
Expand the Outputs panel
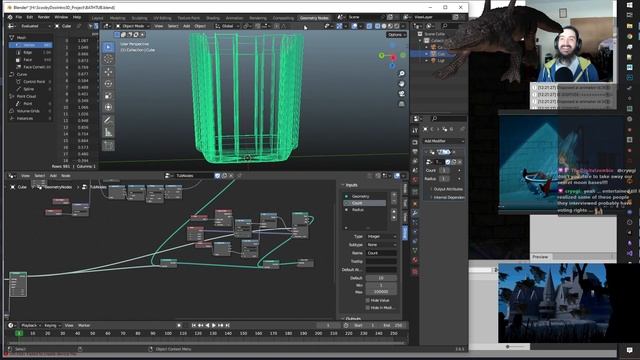[353, 318]
